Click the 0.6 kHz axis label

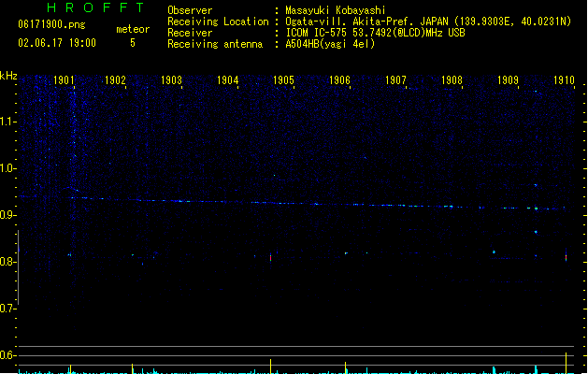click(x=7, y=355)
